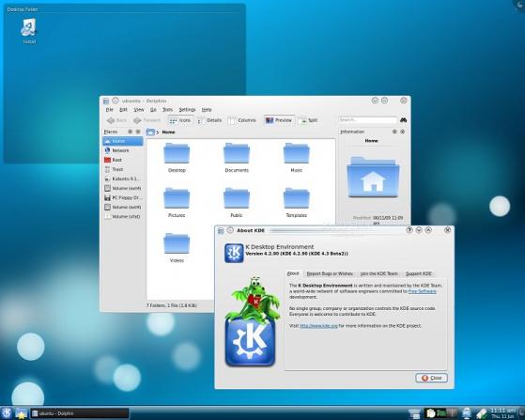Screen dimensions: 525x420
Task: Open the Videos folder icon
Action: point(177,243)
